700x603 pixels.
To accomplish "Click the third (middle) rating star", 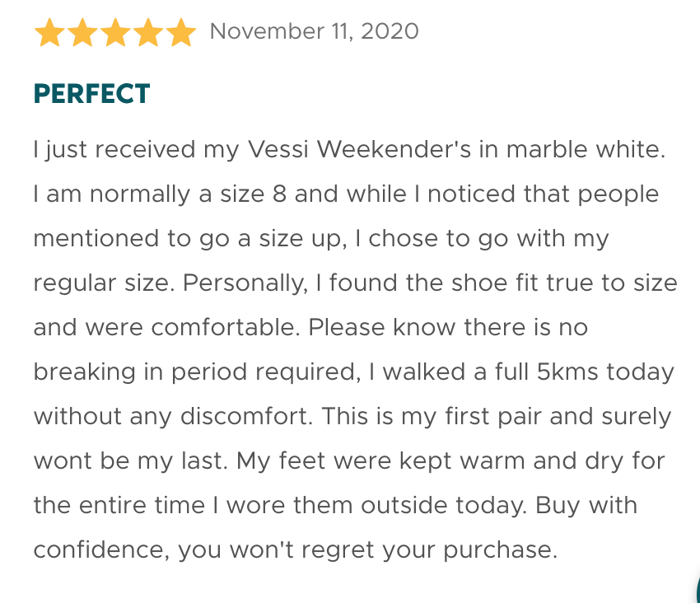I will coord(114,34).
